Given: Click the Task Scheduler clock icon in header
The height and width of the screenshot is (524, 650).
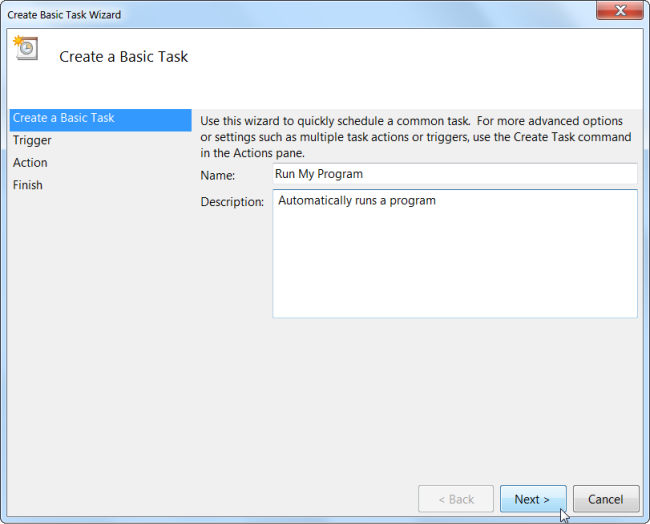Looking at the screenshot, I should [25, 47].
